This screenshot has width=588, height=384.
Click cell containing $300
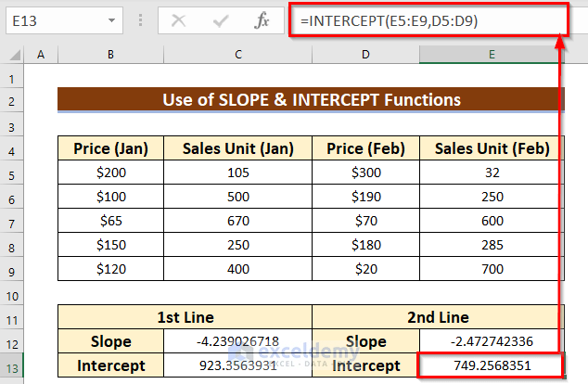tap(365, 173)
